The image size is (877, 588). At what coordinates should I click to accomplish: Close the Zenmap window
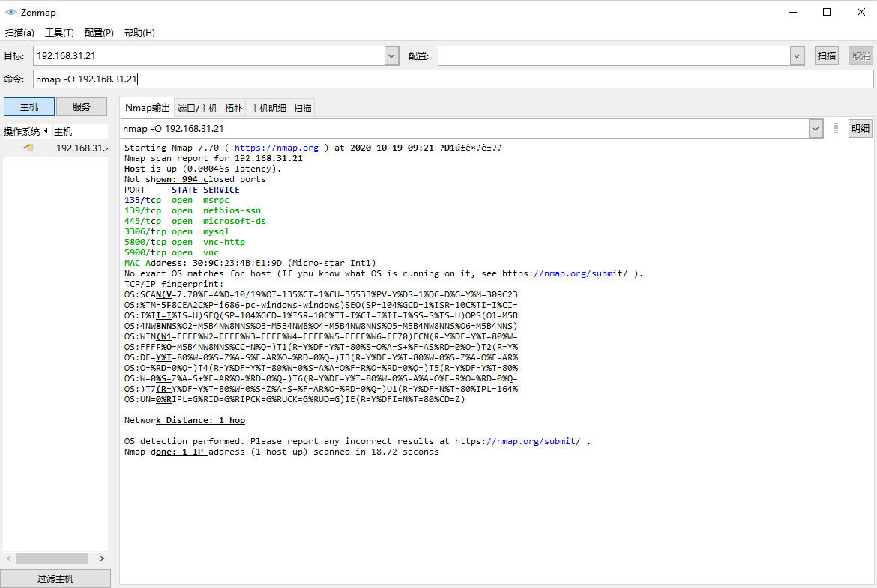(x=861, y=12)
